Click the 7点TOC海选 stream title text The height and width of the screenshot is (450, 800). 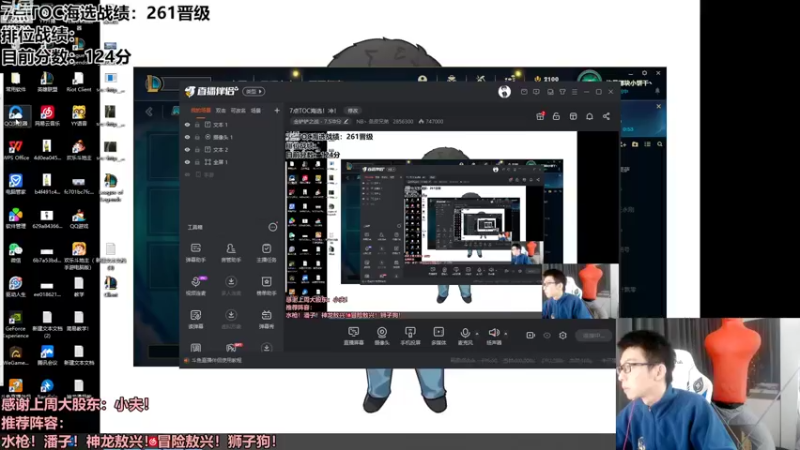(x=313, y=110)
